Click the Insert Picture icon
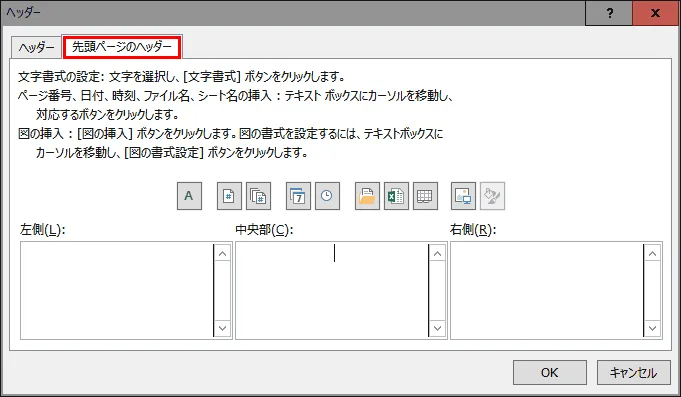Image resolution: width=681 pixels, height=397 pixels. pos(463,196)
